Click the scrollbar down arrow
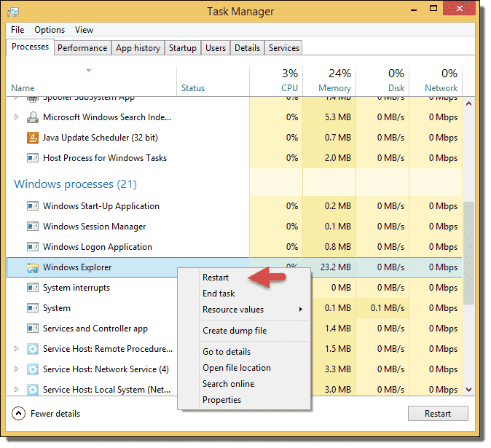 (x=468, y=390)
